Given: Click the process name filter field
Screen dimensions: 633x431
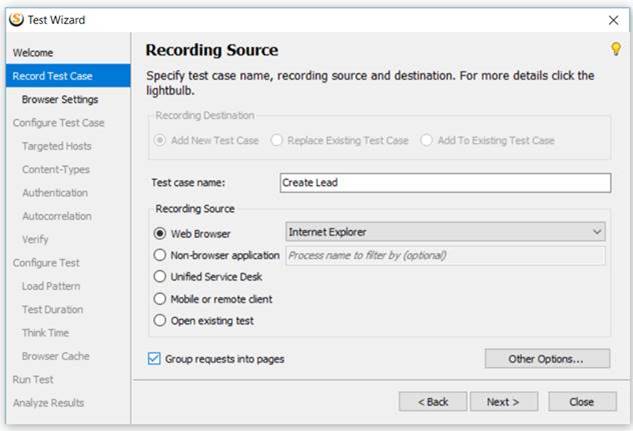Looking at the screenshot, I should pos(445,255).
